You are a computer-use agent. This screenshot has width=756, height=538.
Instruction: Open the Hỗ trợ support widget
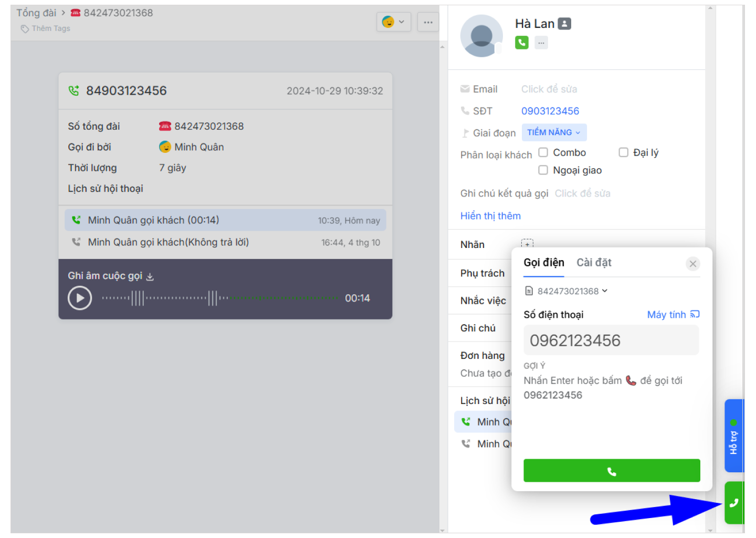pyautogui.click(x=733, y=436)
